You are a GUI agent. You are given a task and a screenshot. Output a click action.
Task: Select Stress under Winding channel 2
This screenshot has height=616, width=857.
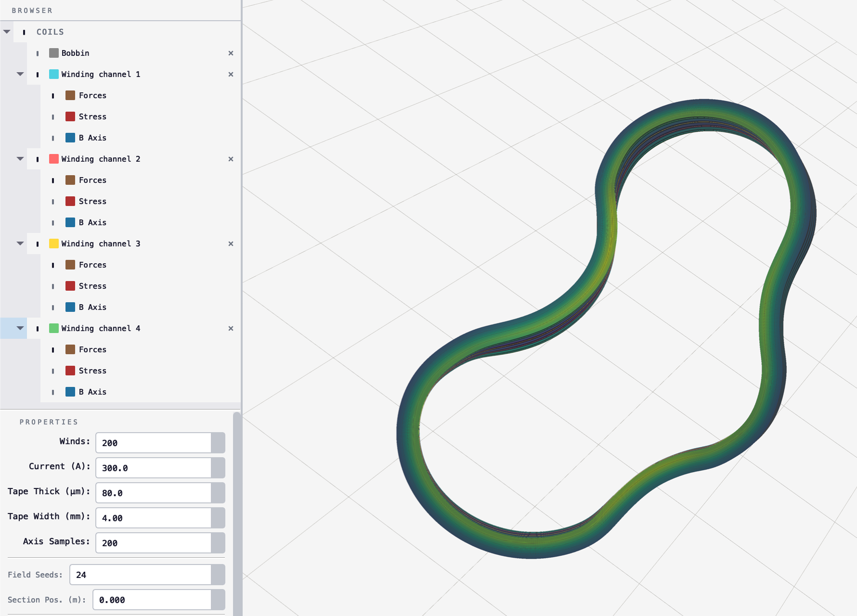[140, 201]
